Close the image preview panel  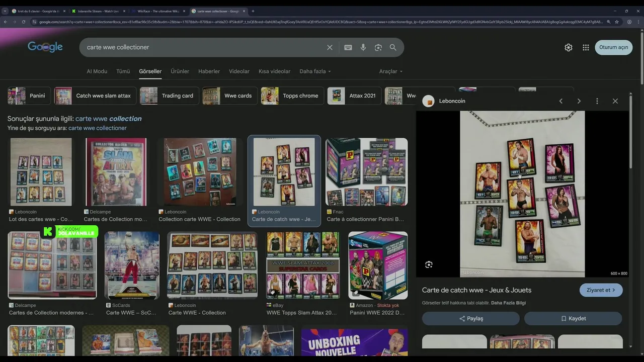(x=615, y=101)
